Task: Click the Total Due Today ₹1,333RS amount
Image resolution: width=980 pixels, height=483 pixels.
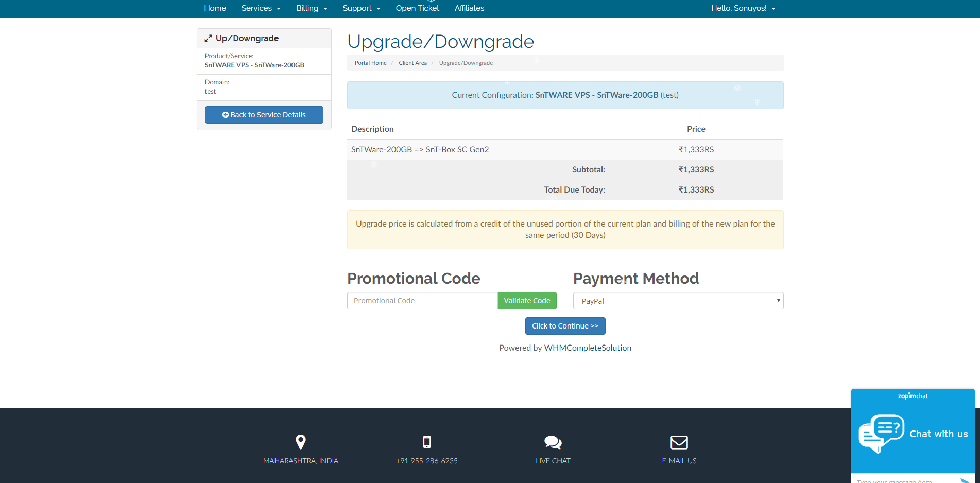Action: click(696, 190)
